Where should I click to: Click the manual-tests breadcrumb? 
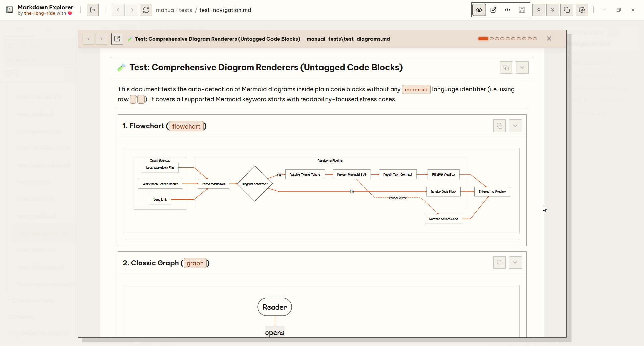tap(174, 10)
